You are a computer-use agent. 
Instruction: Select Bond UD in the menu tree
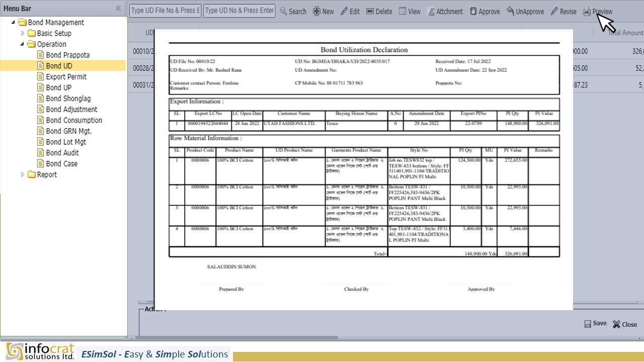59,66
